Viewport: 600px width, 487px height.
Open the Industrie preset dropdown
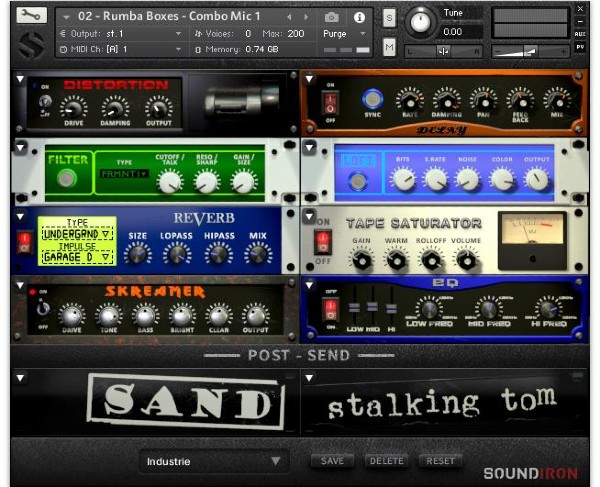point(214,461)
